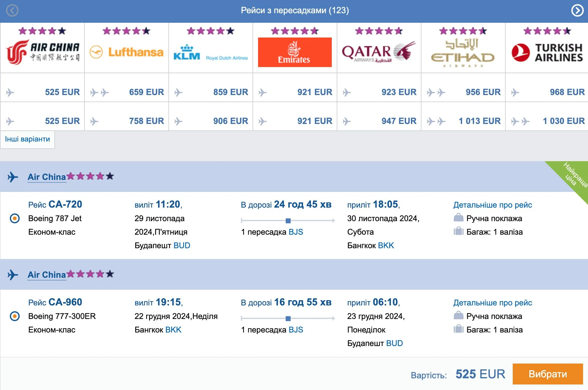Viewport: 588px width, 390px height.
Task: Click the hand luggage icon for CA-720
Action: click(x=458, y=217)
